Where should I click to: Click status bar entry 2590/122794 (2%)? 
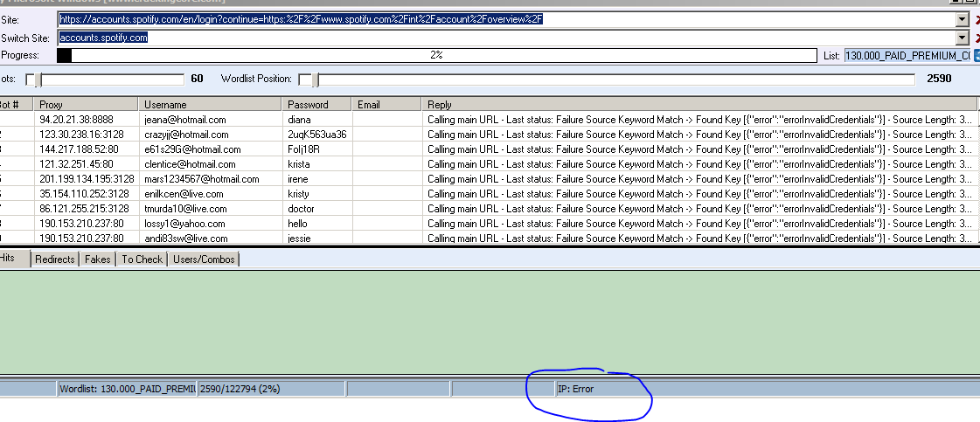tap(272, 389)
